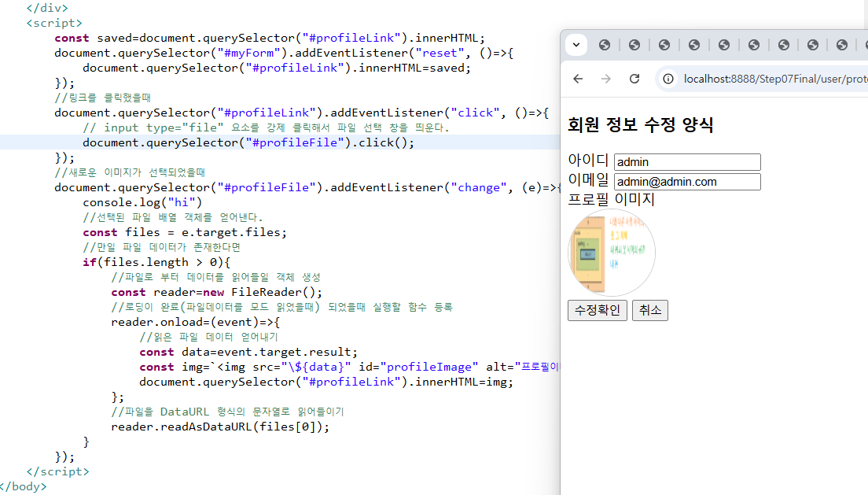Click the reader.readAsDataURL(files[0]); line
Screen dimensions: 868x495
pyautogui.click(x=220, y=427)
